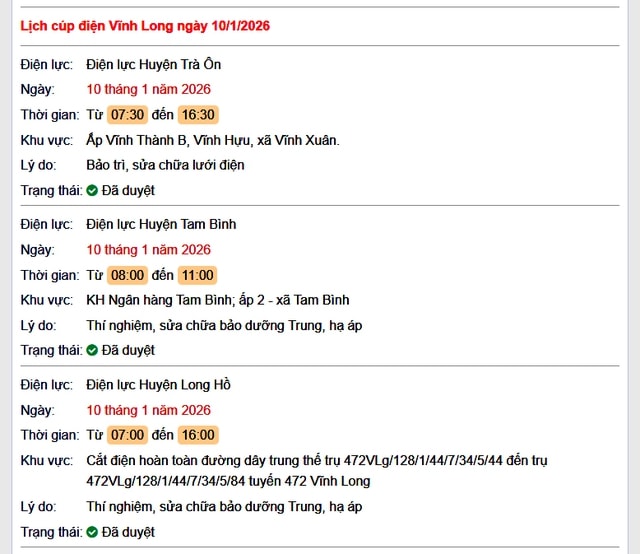Click the 11:00 end time badge
640x554 pixels.
(198, 275)
